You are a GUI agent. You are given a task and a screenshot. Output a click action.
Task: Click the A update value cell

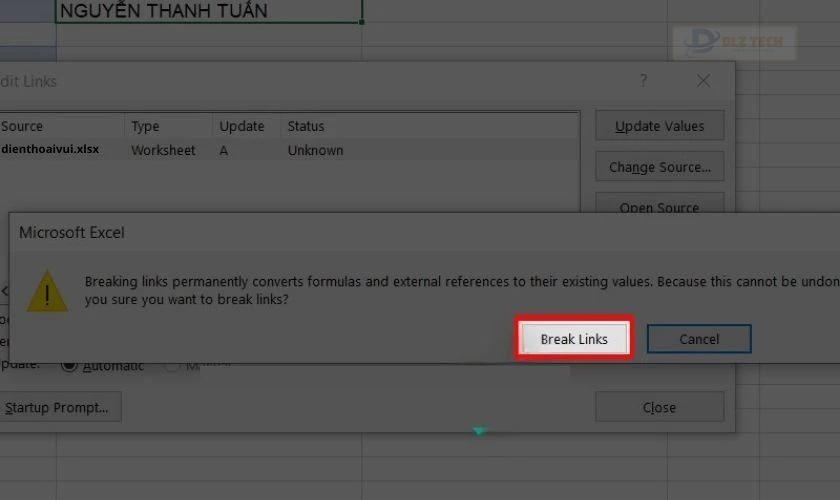223,151
